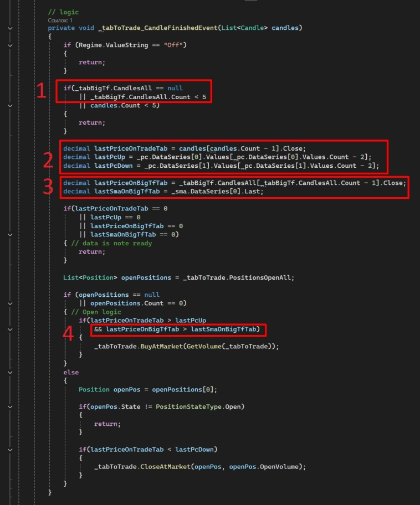Click the BuyAtMarket method call

(161, 347)
